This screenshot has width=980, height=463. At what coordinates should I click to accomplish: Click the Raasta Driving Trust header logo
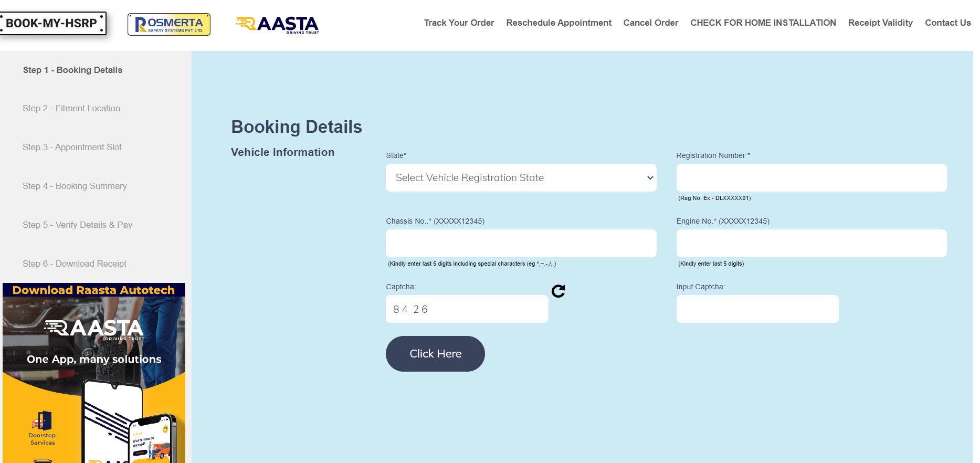[x=277, y=25]
